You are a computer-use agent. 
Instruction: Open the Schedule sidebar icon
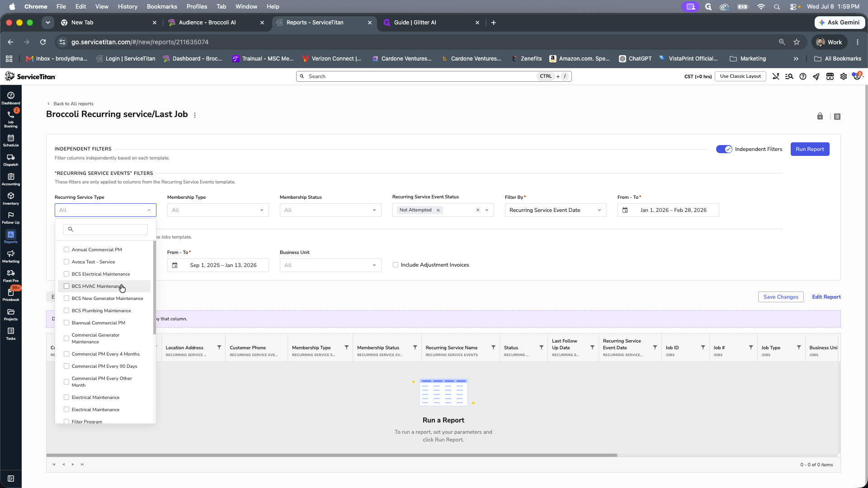[11, 141]
